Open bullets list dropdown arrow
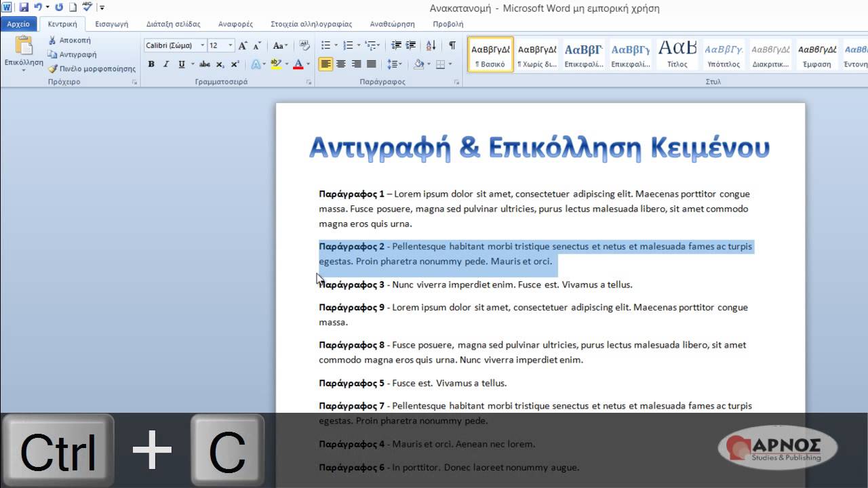 [x=336, y=45]
